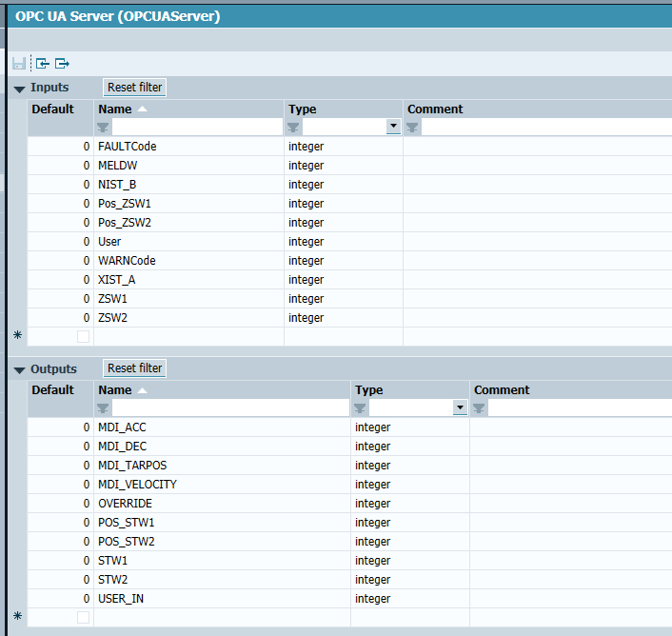
Task: Select the OVERRIDE output name cell
Action: click(222, 504)
